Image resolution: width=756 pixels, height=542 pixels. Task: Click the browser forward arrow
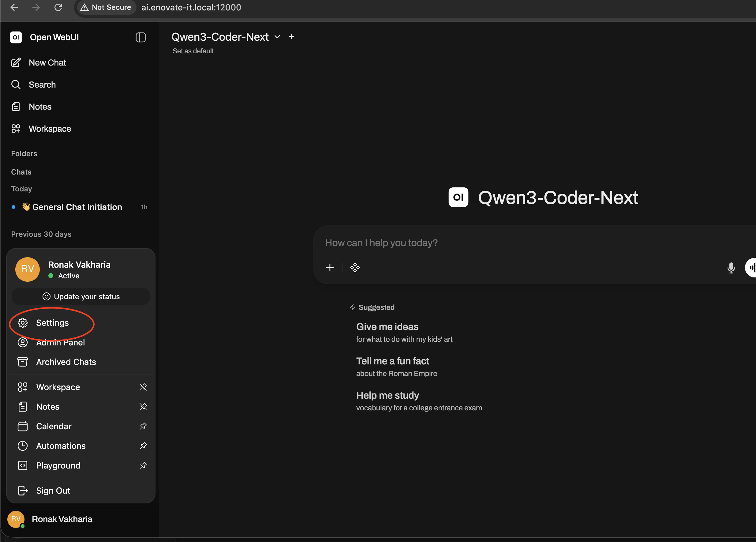(36, 7)
